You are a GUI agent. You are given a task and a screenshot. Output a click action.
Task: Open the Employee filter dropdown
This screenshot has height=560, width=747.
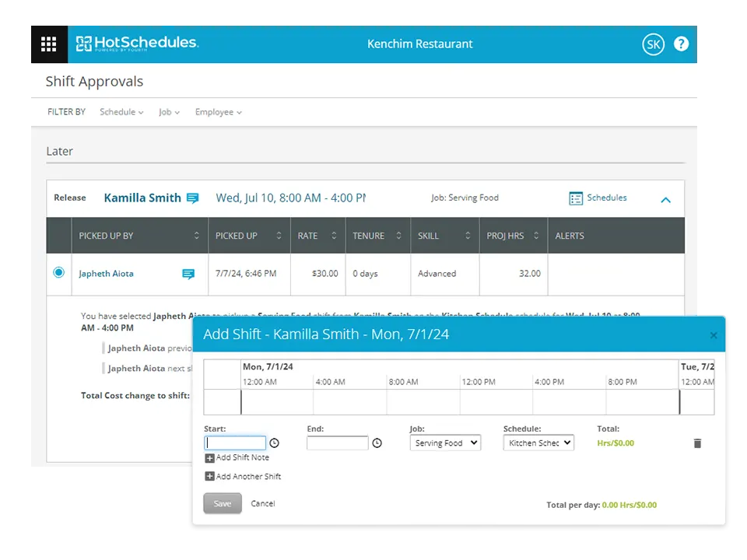(218, 112)
